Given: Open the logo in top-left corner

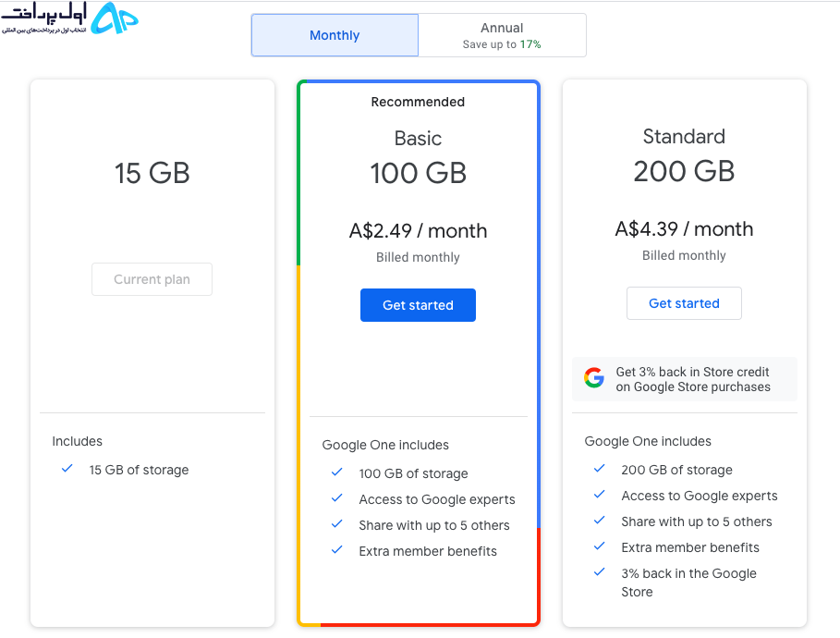Looking at the screenshot, I should click(x=69, y=18).
